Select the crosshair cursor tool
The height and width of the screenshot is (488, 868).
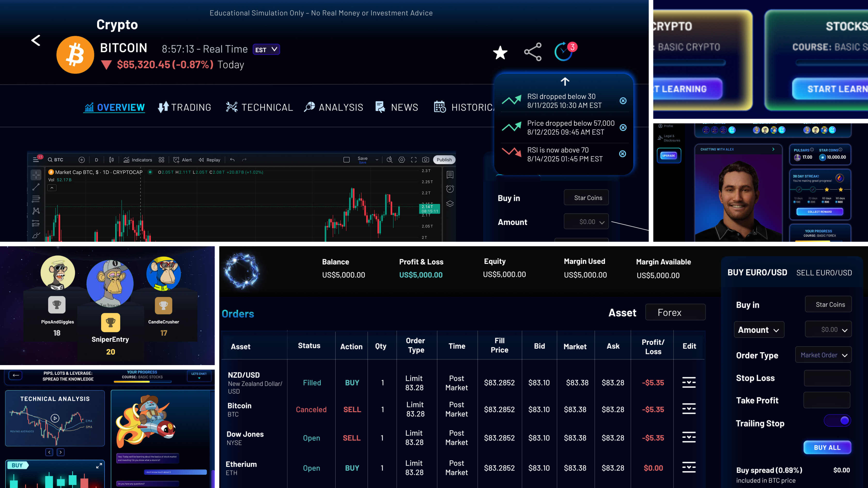[x=36, y=175]
